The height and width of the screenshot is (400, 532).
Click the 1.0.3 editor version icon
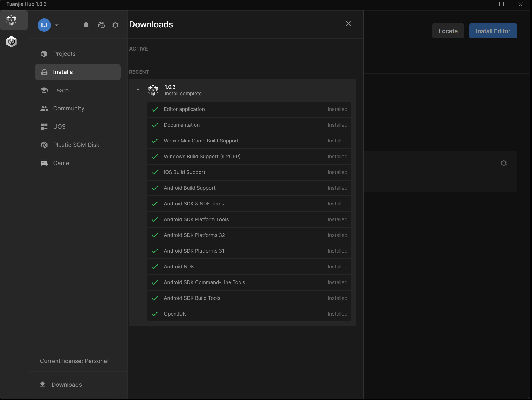tap(153, 90)
